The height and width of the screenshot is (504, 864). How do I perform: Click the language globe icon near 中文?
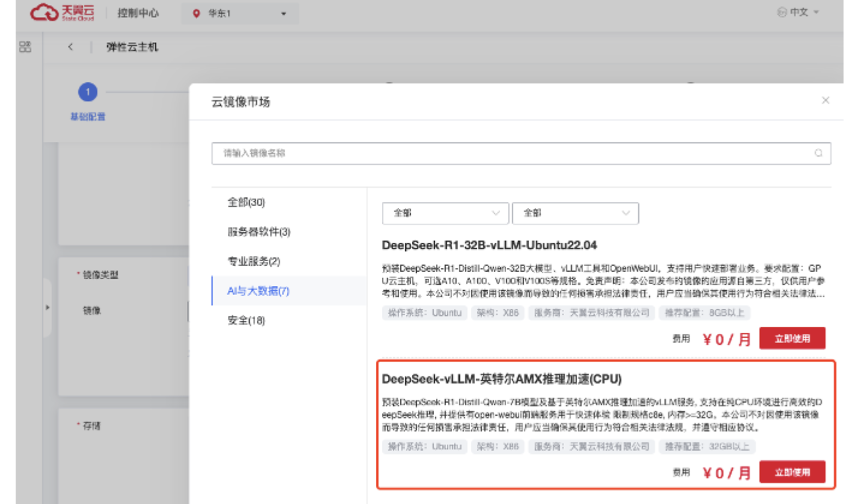point(782,13)
